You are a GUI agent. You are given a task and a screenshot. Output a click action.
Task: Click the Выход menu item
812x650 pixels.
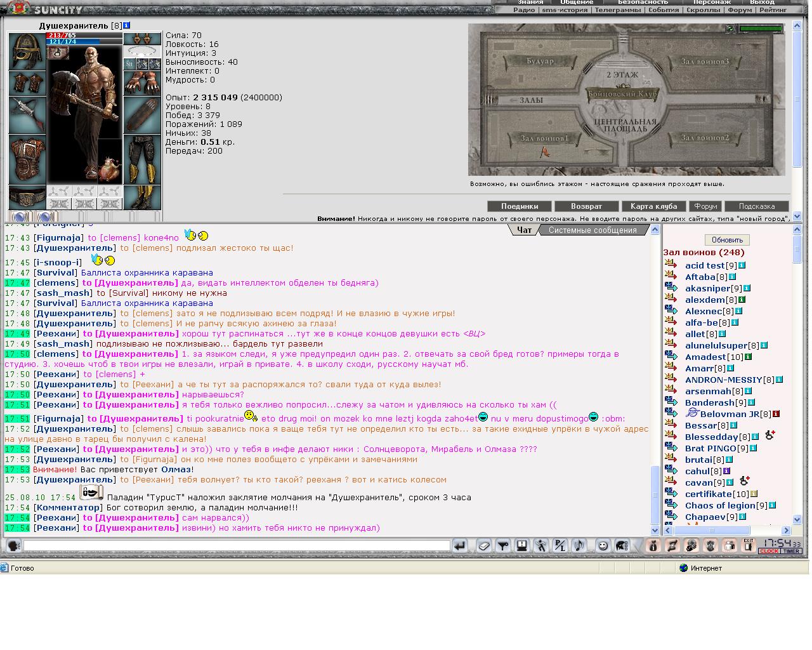click(x=762, y=3)
